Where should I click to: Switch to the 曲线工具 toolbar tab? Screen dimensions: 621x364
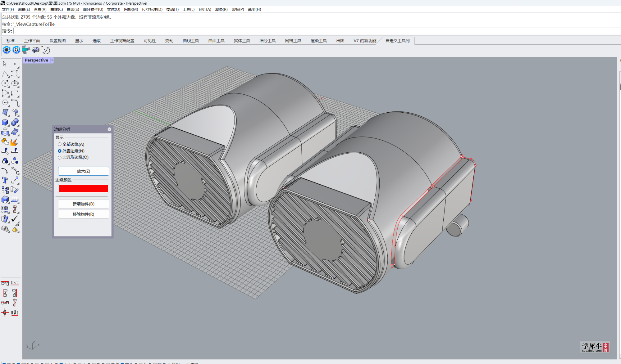(x=191, y=41)
